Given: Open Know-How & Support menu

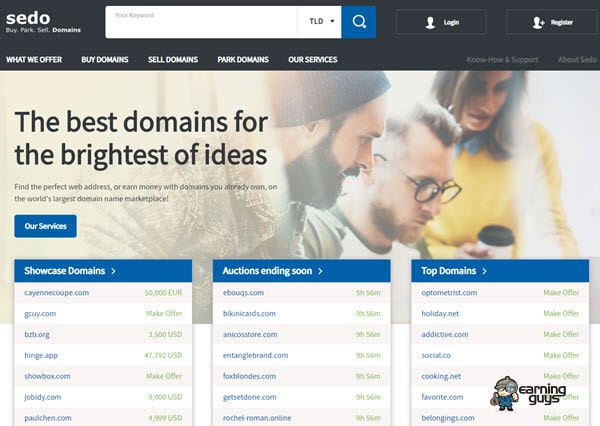Looking at the screenshot, I should pos(502,60).
